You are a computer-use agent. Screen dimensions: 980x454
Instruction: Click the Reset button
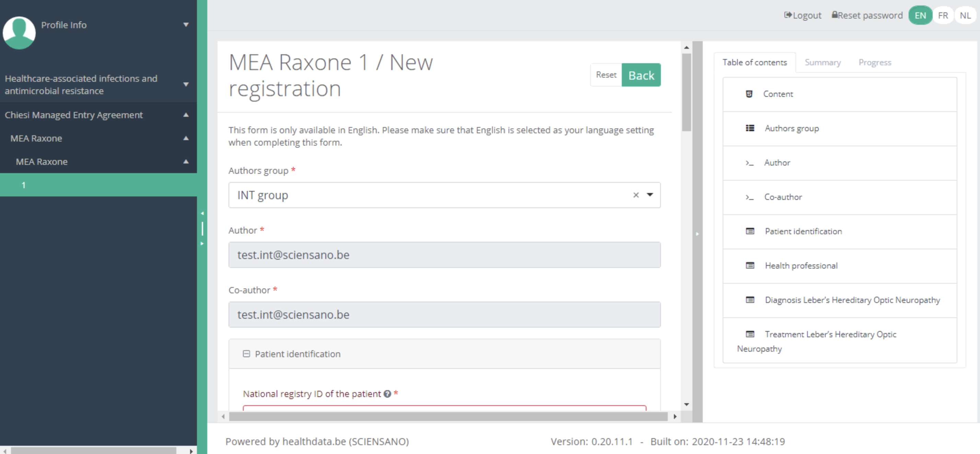pyautogui.click(x=606, y=75)
